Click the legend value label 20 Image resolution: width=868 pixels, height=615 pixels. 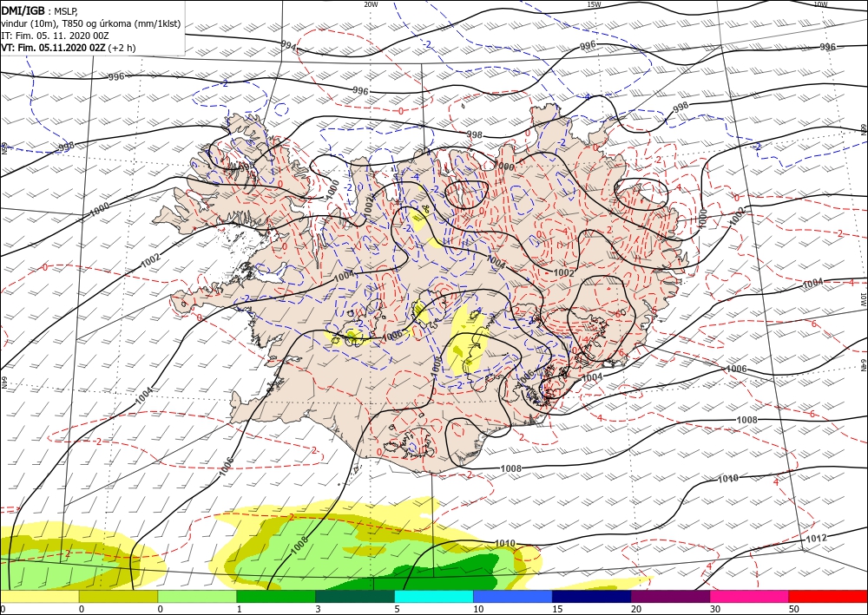click(x=636, y=609)
